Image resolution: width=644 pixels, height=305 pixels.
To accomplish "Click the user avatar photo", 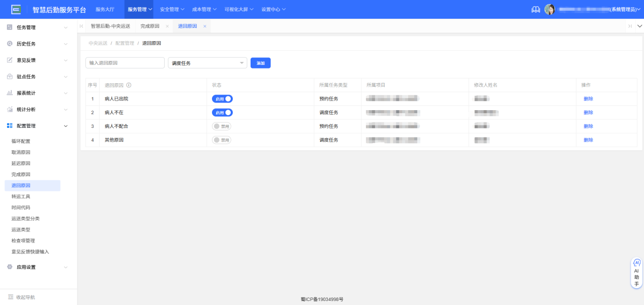I will (x=550, y=9).
